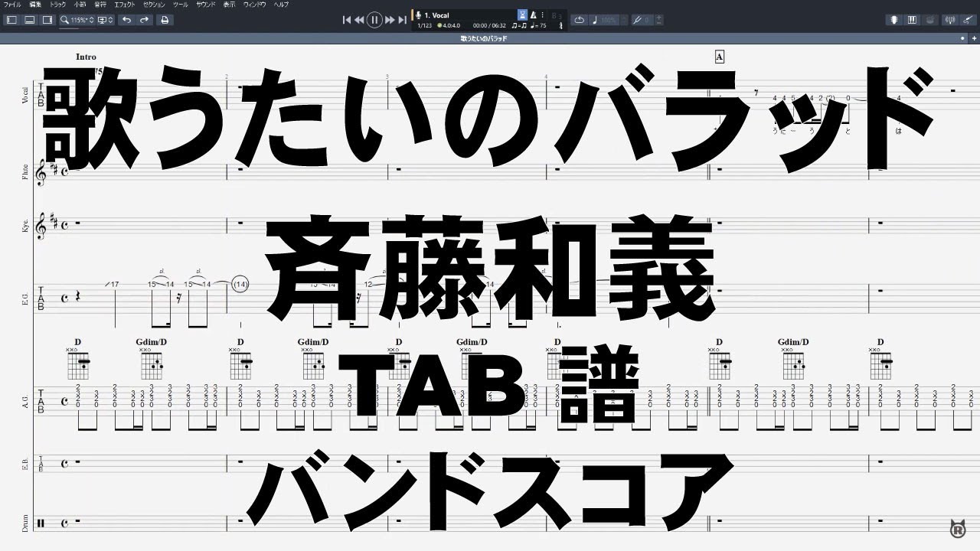
Task: Pause playback with the circle button
Action: [x=374, y=20]
